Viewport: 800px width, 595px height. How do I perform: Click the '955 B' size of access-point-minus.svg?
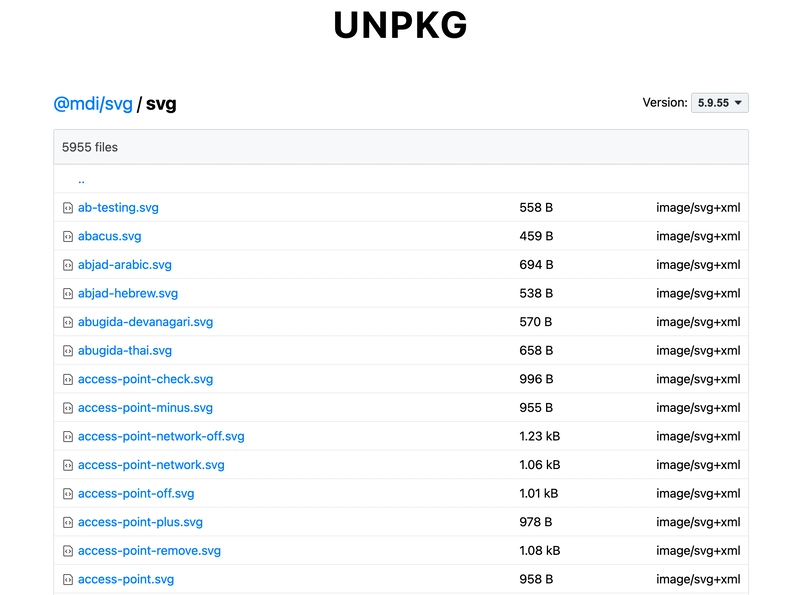[x=536, y=408]
